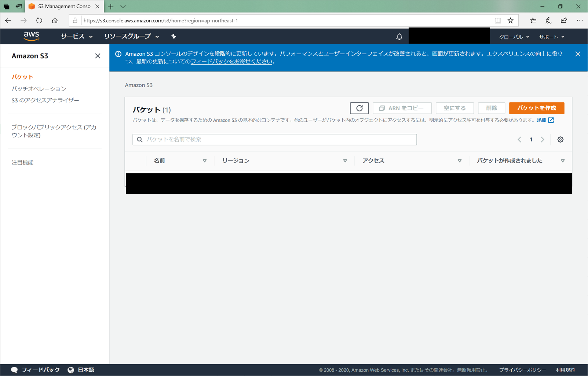
Task: Sort by リージョン column arrow
Action: pyautogui.click(x=345, y=161)
